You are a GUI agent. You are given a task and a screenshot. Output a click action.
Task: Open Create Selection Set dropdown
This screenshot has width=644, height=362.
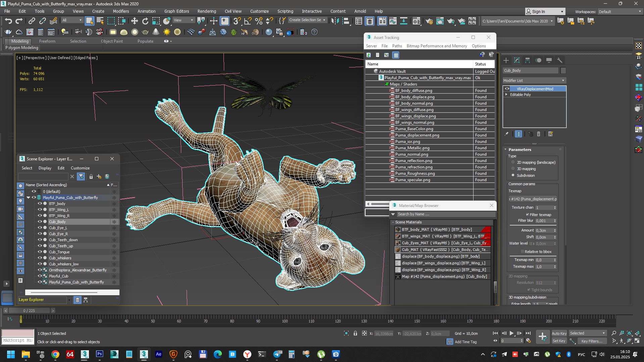click(307, 20)
